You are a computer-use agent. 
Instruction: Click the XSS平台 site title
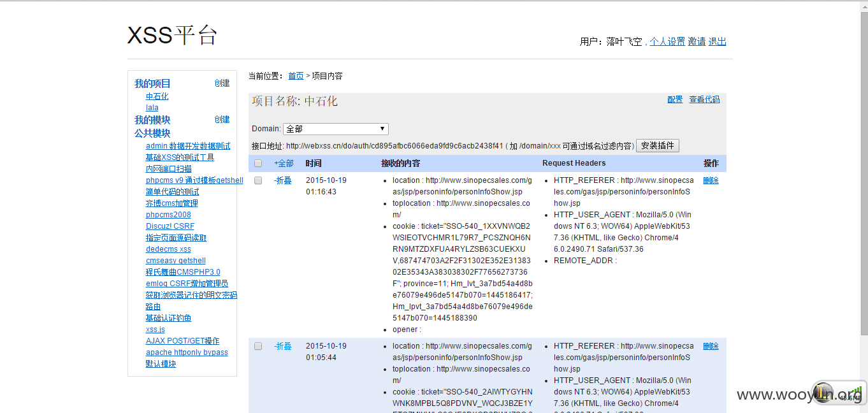(172, 35)
